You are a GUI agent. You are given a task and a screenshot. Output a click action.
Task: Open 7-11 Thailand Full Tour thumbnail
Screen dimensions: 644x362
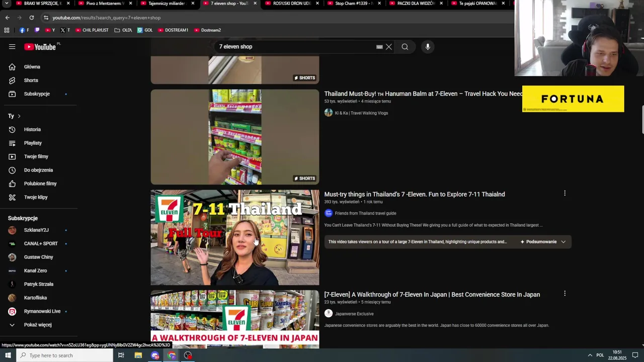tap(235, 237)
